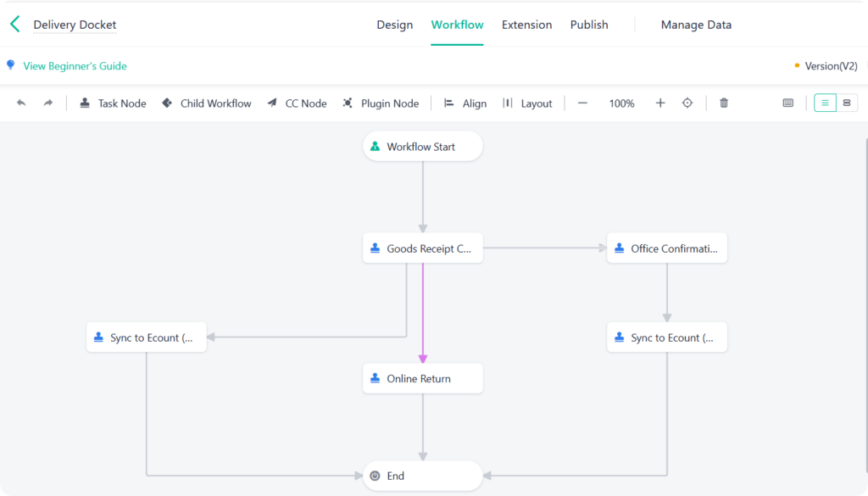Click the keyboard shortcuts icon
This screenshot has height=496, width=868.
788,103
